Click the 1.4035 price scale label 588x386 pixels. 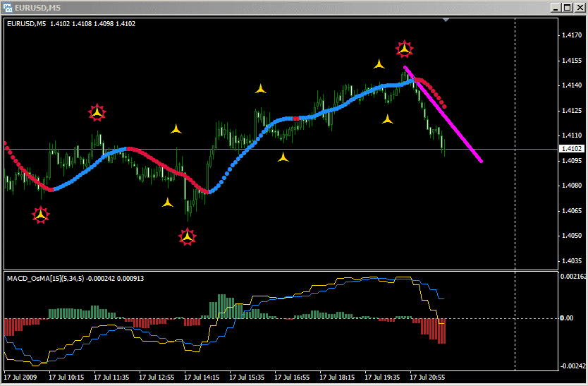[x=572, y=260]
